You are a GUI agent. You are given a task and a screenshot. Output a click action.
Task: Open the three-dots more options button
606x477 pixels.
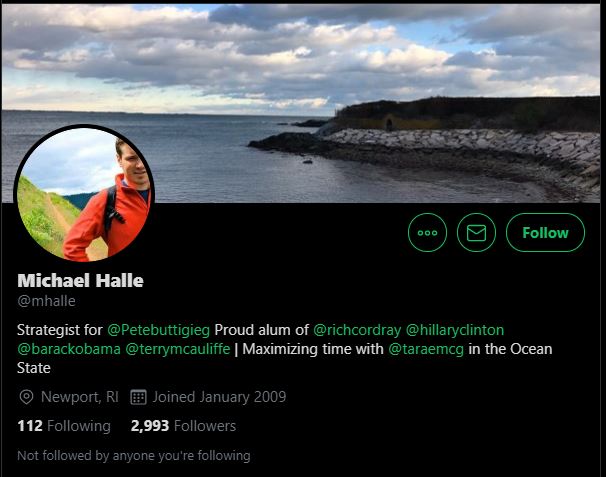pos(427,233)
